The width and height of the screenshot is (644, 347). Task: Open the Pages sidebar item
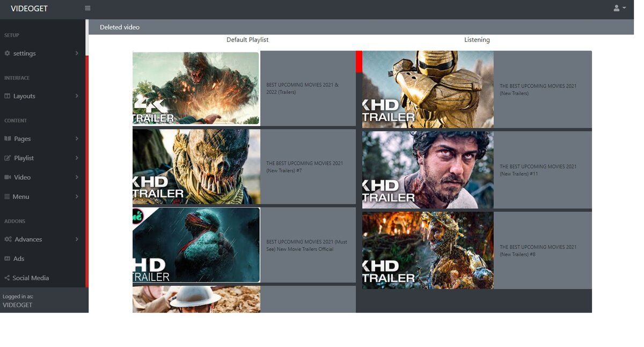tap(43, 138)
